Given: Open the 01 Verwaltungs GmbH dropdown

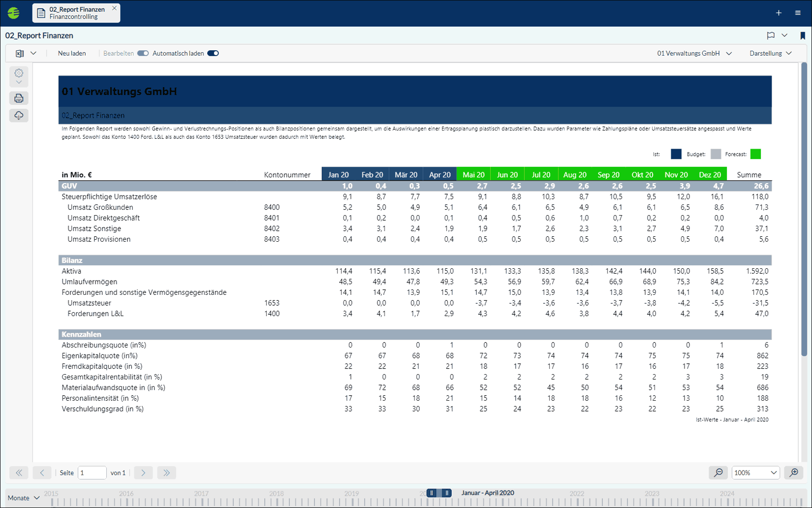Looking at the screenshot, I should (694, 53).
